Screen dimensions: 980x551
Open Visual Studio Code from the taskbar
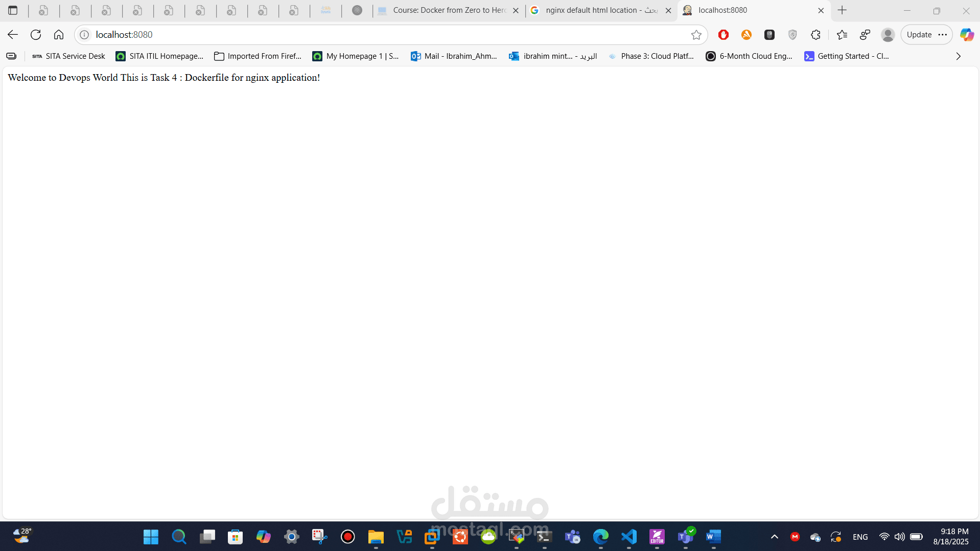pyautogui.click(x=628, y=537)
